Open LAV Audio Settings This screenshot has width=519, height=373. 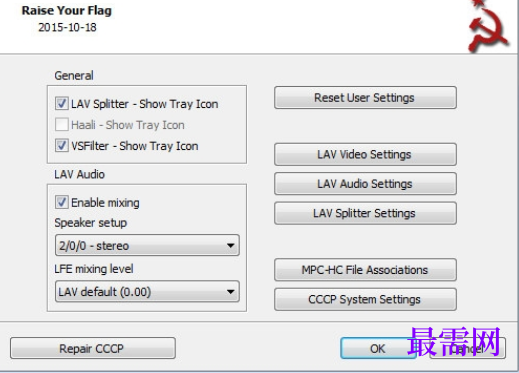(x=365, y=184)
